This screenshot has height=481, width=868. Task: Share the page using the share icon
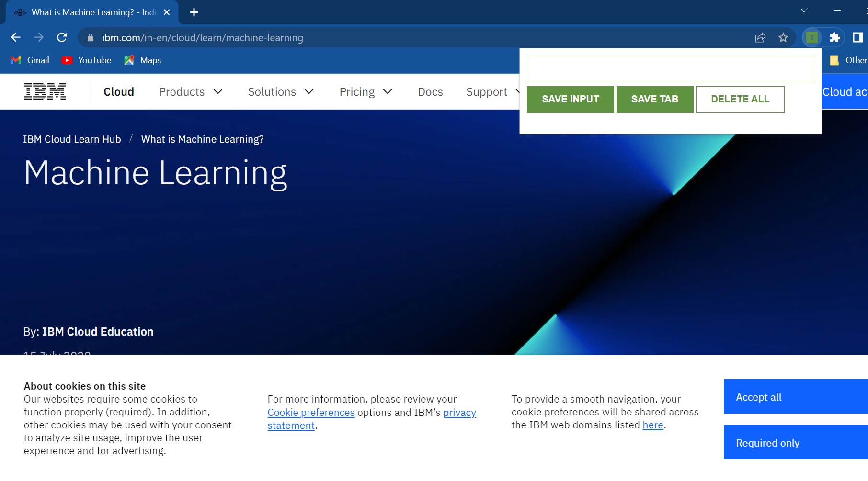point(760,37)
